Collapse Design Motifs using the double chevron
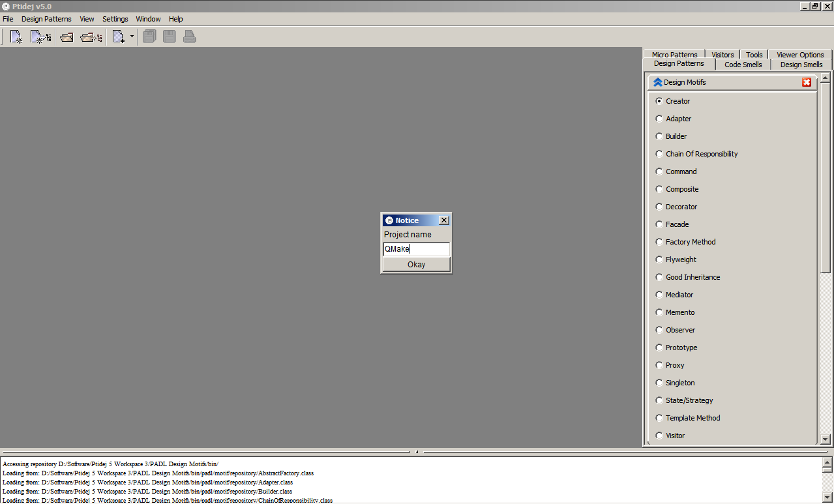 pyautogui.click(x=657, y=82)
